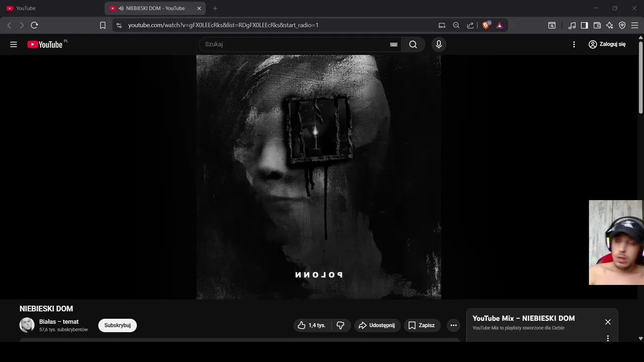Like the video with 1,4 tys. likes
The image size is (644, 362).
(x=312, y=325)
